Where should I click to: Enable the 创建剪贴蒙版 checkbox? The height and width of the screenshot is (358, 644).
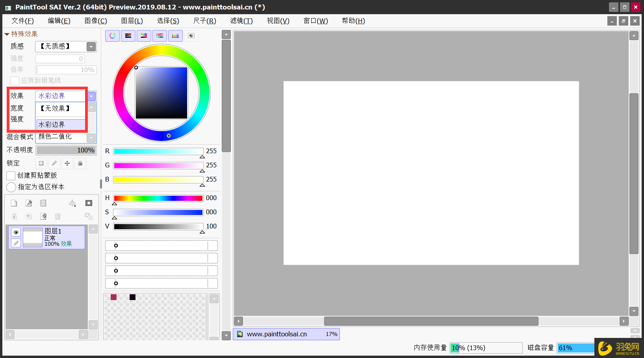click(x=11, y=176)
